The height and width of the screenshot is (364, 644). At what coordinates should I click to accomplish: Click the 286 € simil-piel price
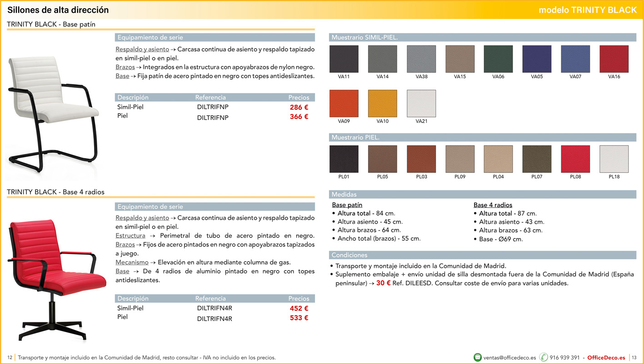click(x=299, y=107)
